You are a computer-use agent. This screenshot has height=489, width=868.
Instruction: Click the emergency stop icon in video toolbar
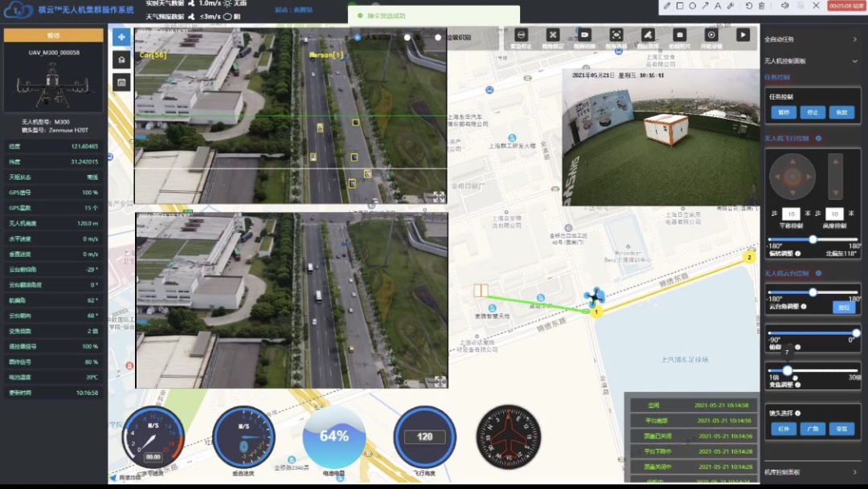point(521,35)
